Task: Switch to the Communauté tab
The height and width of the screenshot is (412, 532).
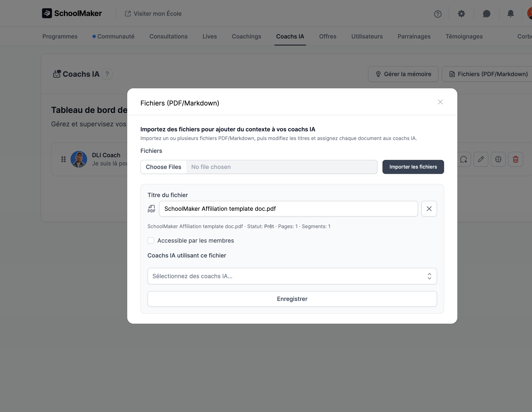Action: coord(116,36)
